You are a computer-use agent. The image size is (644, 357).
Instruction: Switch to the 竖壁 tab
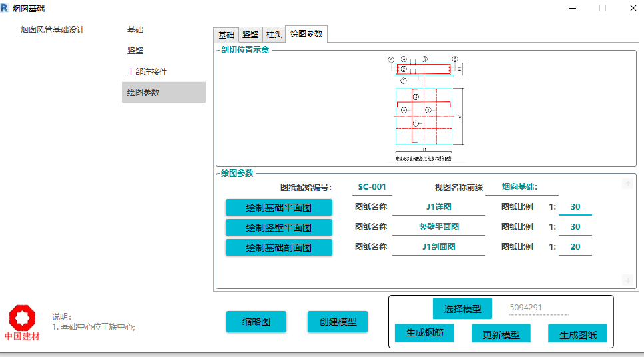tap(250, 35)
